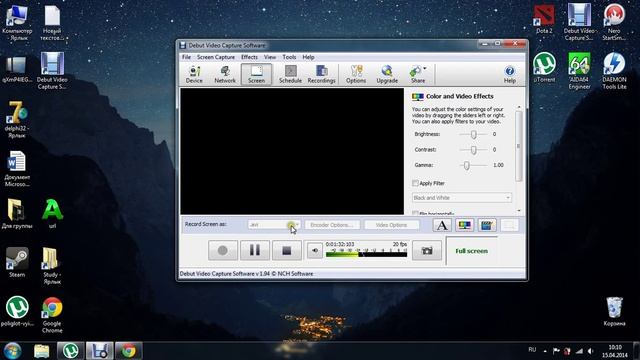Viewport: 640px width, 360px height.
Task: Click the Dota 2 desktop shortcut
Action: [x=544, y=19]
